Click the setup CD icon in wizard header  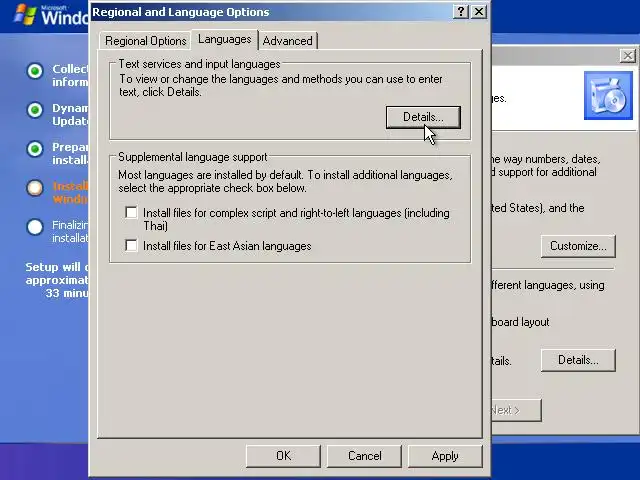[608, 96]
